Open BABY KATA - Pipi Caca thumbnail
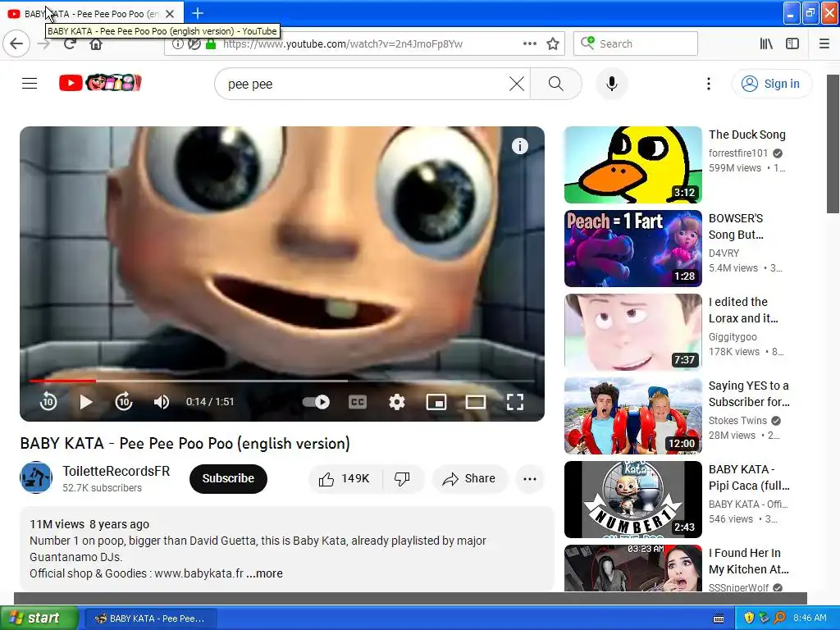Screen dimensions: 840x630 coord(632,500)
